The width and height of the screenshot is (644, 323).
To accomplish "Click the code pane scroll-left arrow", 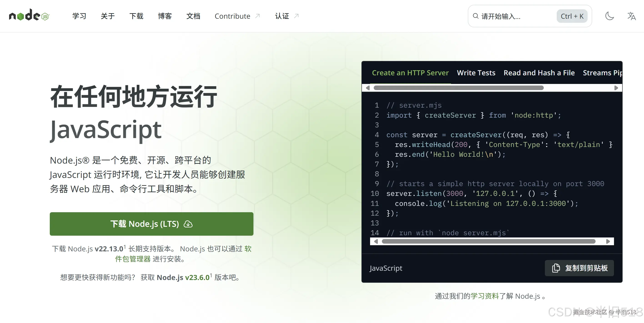I will click(x=376, y=241).
